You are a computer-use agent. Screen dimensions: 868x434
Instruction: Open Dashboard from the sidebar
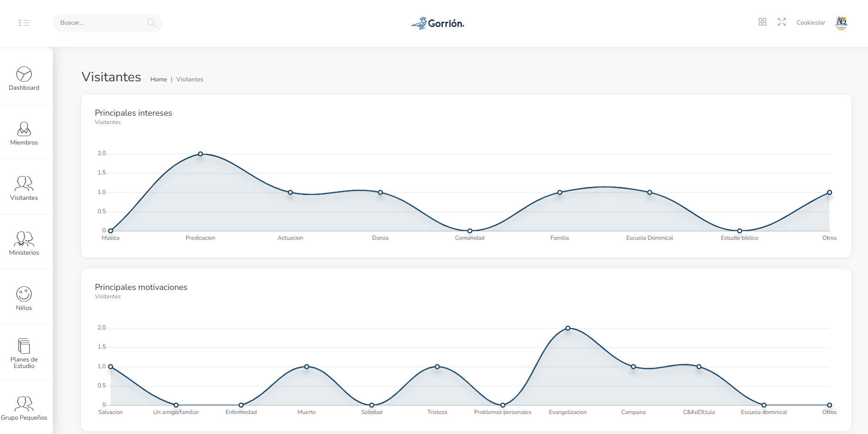coord(24,79)
